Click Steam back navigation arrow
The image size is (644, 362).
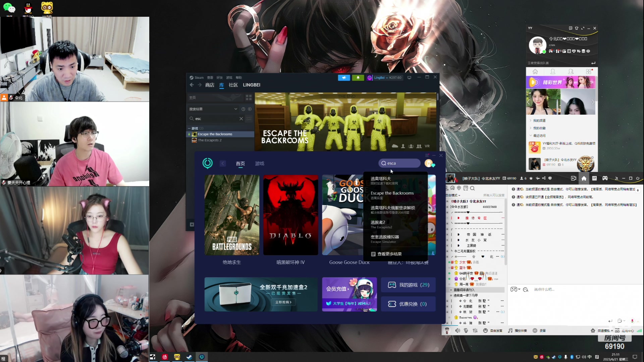point(192,85)
